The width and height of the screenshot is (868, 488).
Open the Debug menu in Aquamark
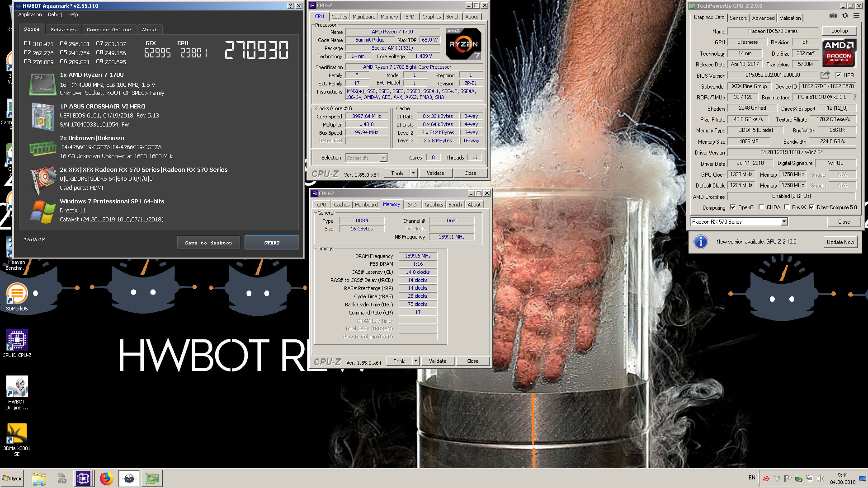point(55,14)
